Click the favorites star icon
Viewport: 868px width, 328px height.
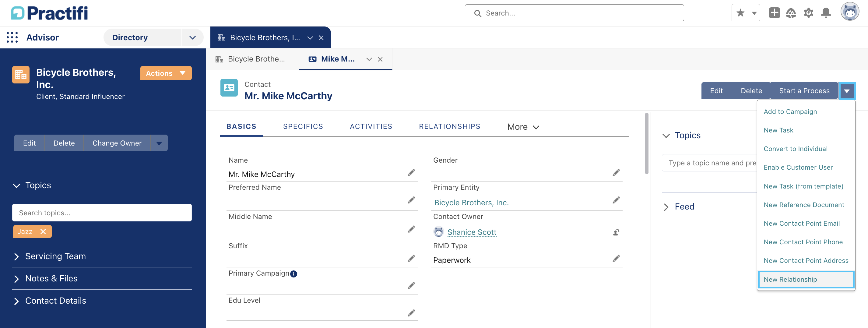pos(740,13)
